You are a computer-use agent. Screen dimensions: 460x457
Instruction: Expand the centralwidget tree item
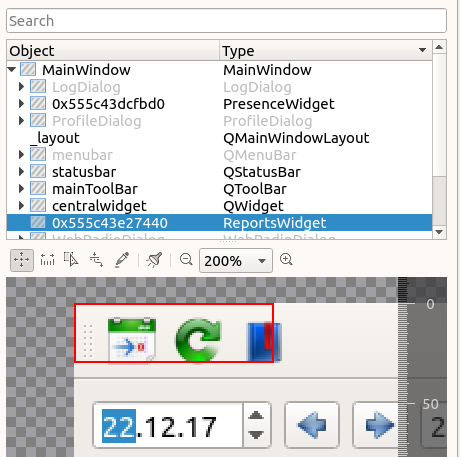(x=21, y=206)
